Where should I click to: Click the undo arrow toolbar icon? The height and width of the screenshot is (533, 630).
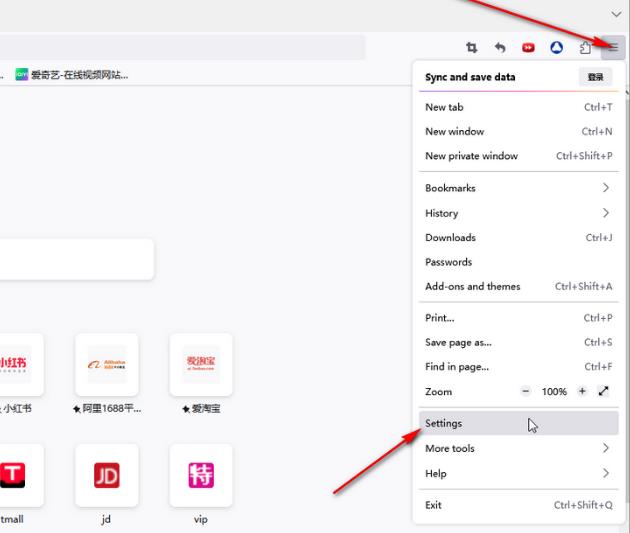coord(500,48)
